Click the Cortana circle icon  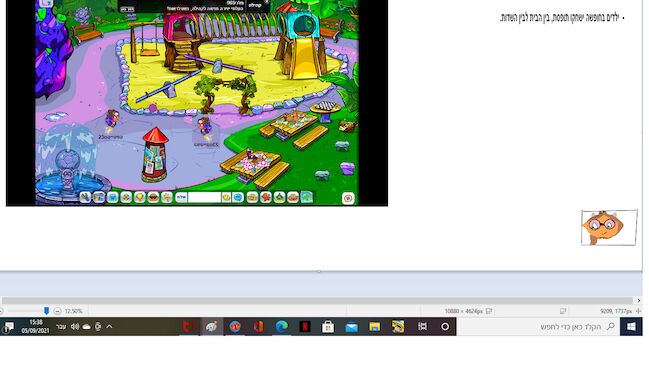coord(445,327)
